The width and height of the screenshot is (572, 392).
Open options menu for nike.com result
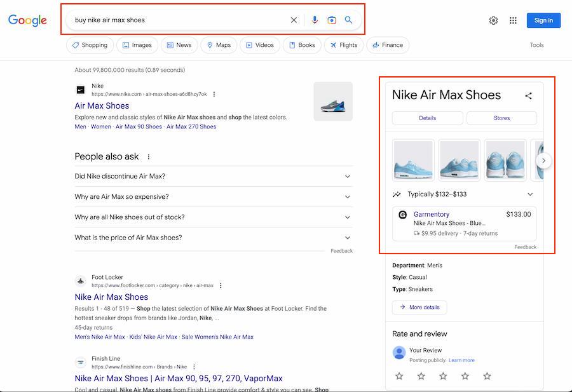214,94
